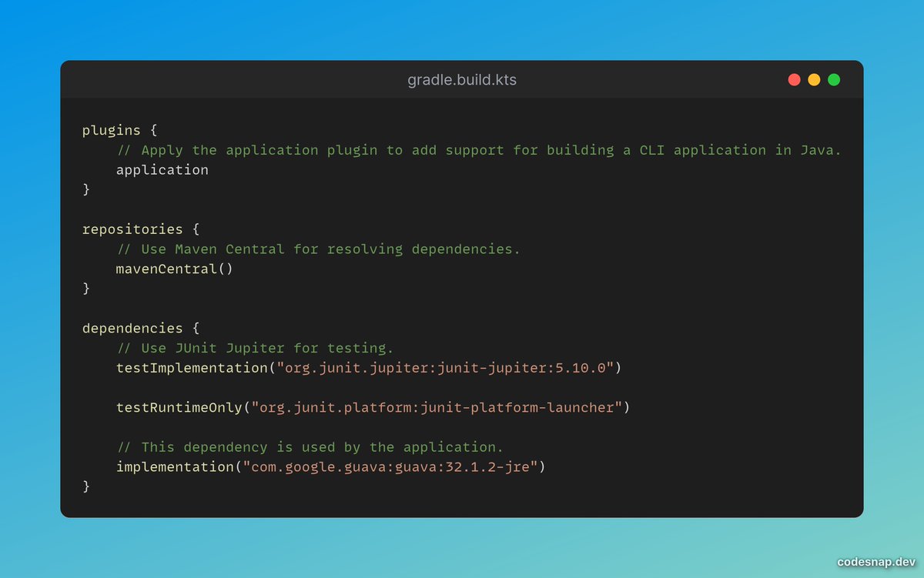Click the closing brace of the plugins block

click(x=86, y=189)
